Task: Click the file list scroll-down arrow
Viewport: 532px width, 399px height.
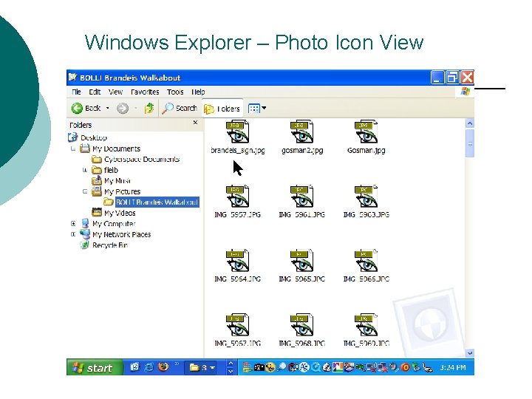Action: click(470, 353)
